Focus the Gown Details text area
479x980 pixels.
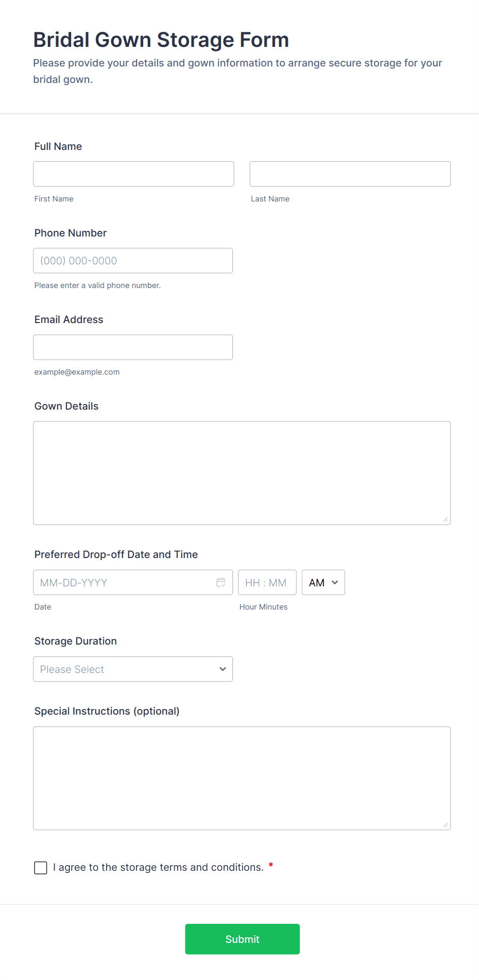(x=242, y=473)
